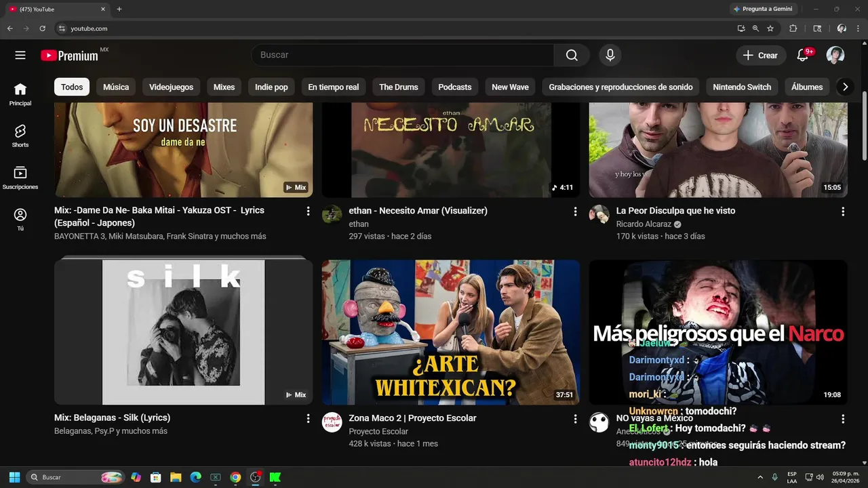Select The Drums filter chip
The height and width of the screenshot is (488, 868).
tap(399, 87)
